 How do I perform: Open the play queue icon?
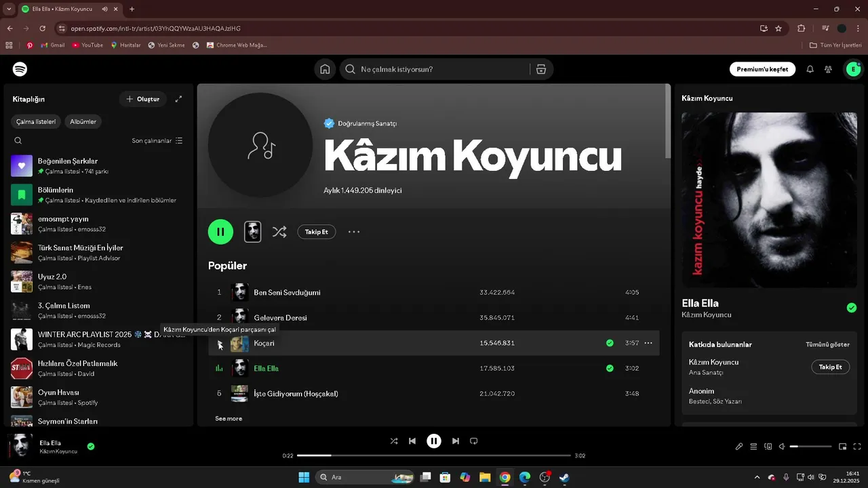click(x=753, y=447)
